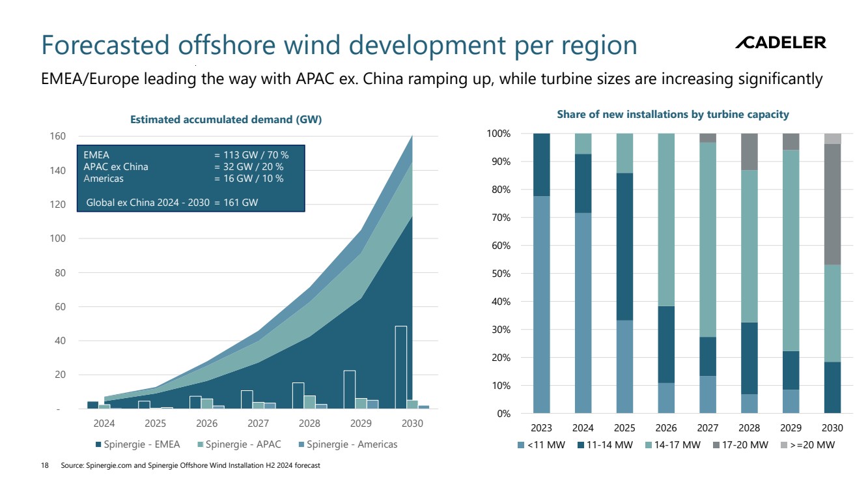Click the 2029 x-axis label in demand chart

[x=361, y=423]
